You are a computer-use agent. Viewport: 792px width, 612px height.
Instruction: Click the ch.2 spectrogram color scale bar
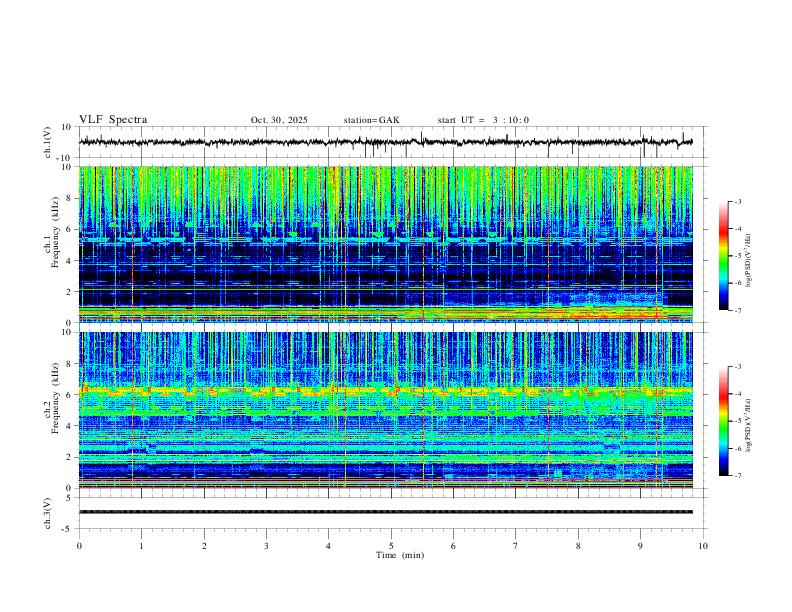click(x=723, y=421)
